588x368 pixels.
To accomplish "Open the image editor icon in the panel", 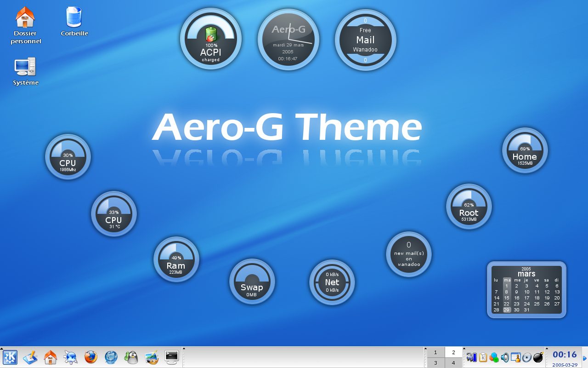I will 152,357.
